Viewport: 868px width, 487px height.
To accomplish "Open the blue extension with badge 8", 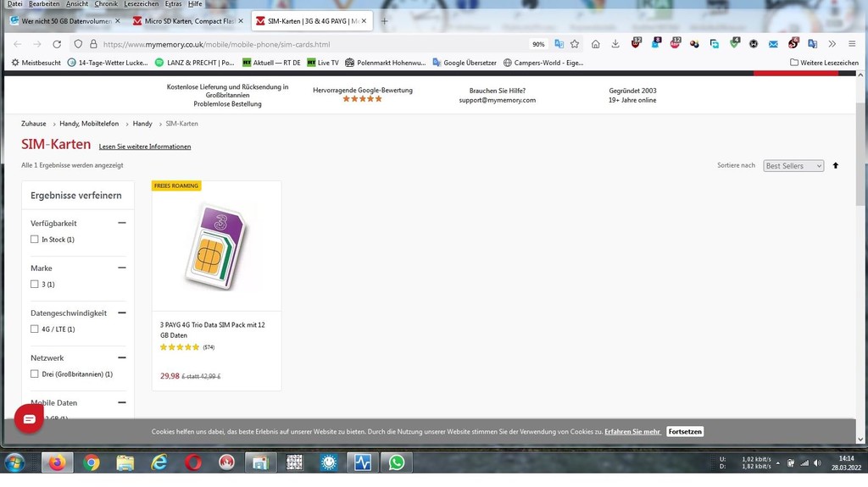I will coord(656,43).
